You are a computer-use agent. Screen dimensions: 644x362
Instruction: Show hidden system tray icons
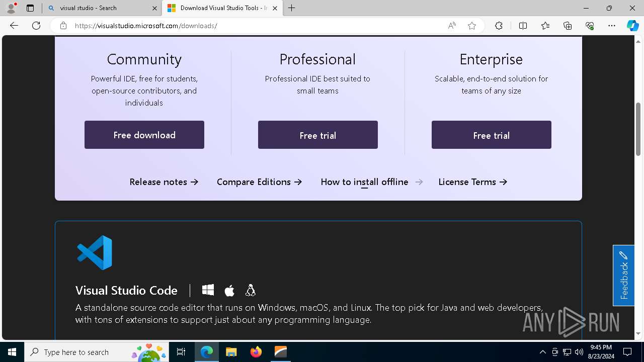542,352
